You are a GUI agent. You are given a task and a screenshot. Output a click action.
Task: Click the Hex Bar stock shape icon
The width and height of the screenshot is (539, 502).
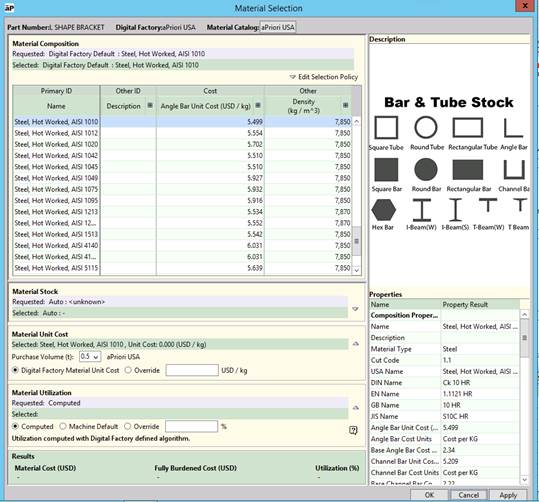[x=384, y=209]
